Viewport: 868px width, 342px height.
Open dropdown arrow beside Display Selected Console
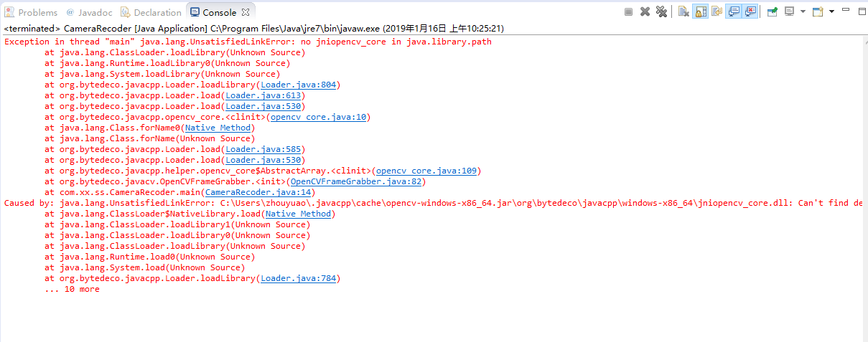(803, 11)
